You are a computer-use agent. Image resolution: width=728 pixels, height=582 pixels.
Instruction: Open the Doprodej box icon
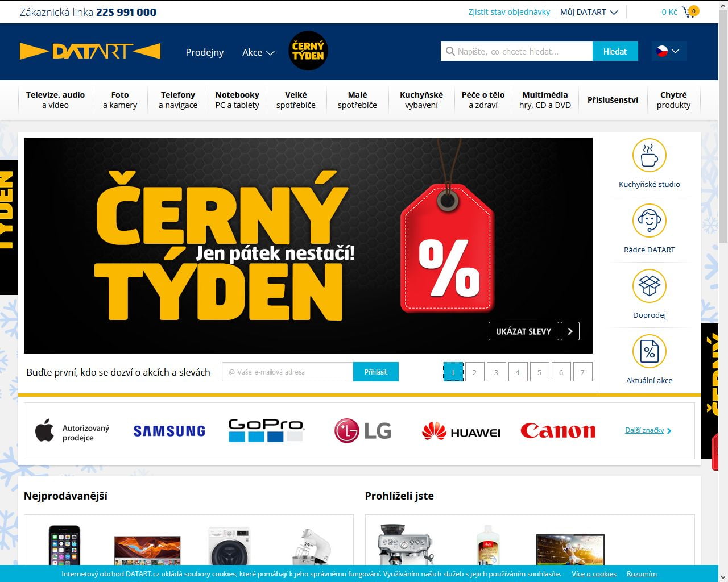pyautogui.click(x=649, y=286)
